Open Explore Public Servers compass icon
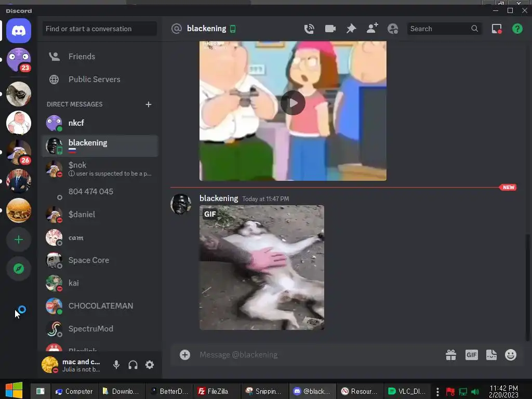532x399 pixels. [19, 269]
